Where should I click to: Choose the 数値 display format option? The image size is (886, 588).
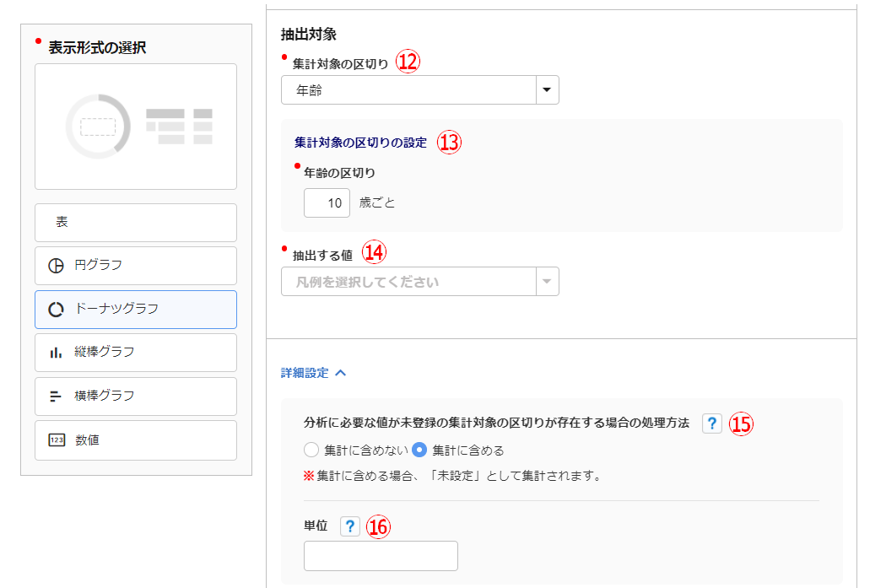pyautogui.click(x=135, y=440)
